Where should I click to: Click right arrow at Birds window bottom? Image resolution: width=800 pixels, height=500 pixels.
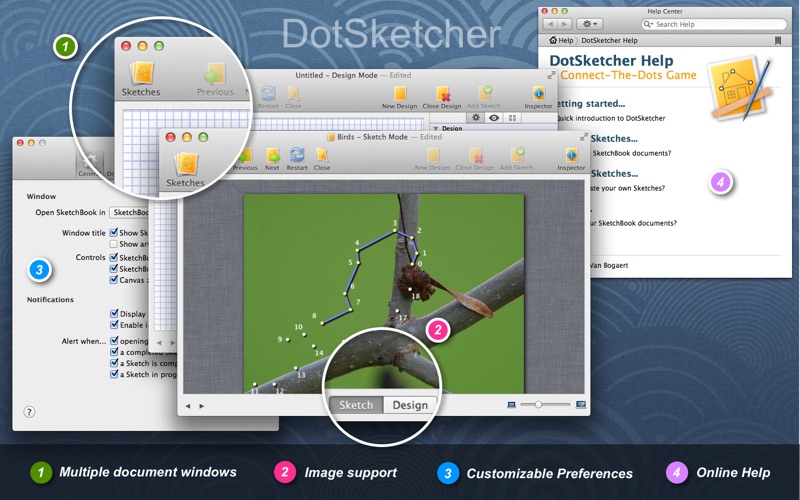pyautogui.click(x=202, y=406)
